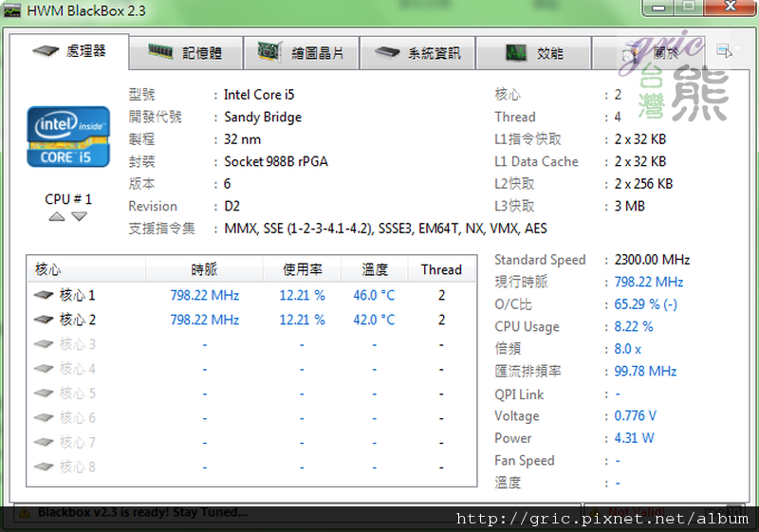Click the RAM stick icon on the 記憶體 tab
759x532 pixels.
(160, 51)
